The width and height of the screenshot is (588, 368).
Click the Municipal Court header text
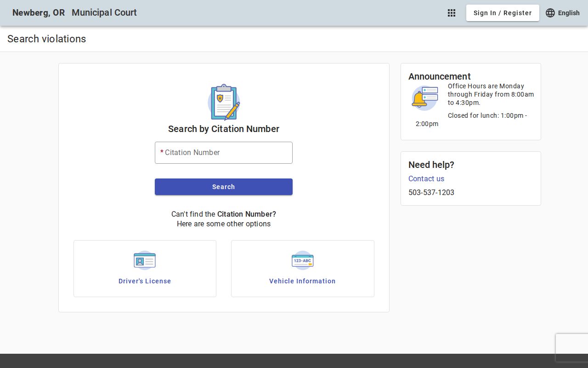coord(104,13)
